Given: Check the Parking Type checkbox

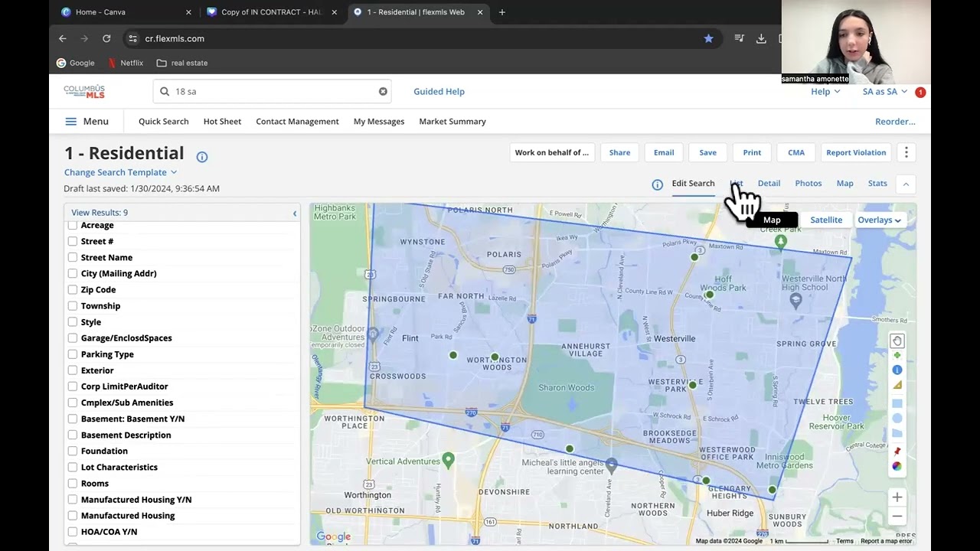Looking at the screenshot, I should (x=73, y=354).
